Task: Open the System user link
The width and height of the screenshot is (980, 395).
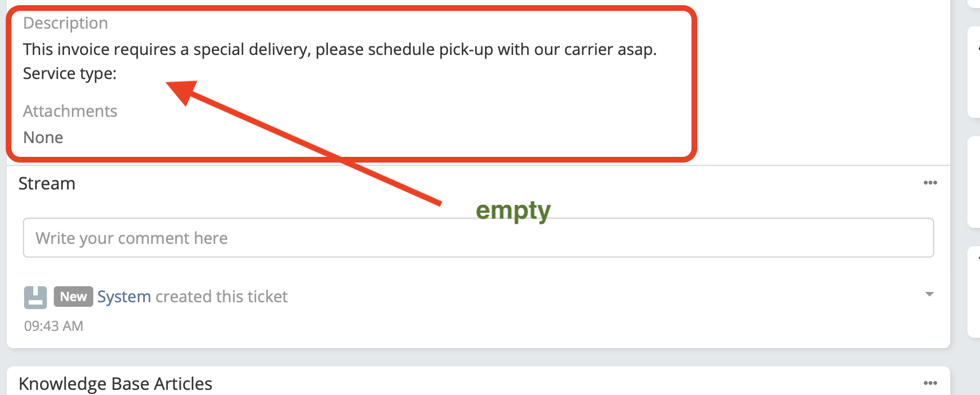Action: pyautogui.click(x=124, y=297)
